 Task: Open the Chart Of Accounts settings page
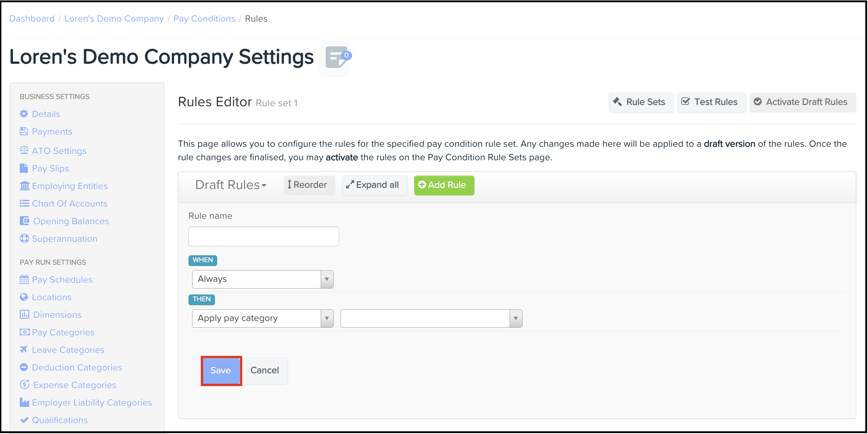pos(69,203)
